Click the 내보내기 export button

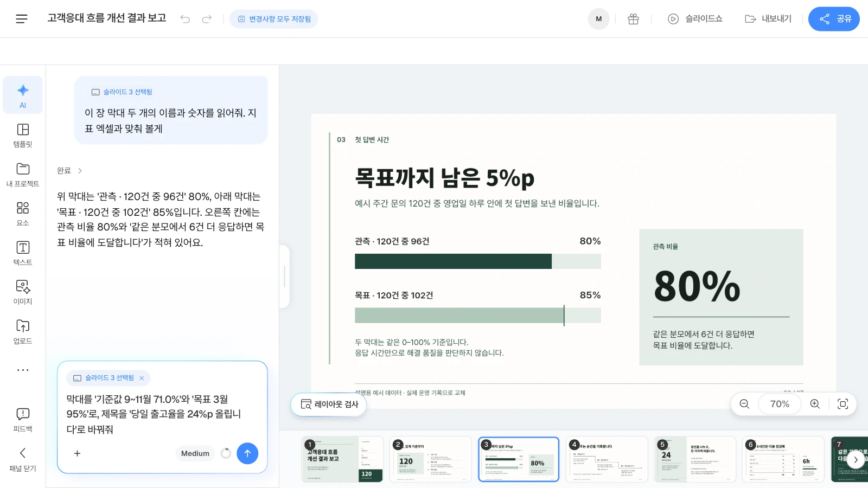click(x=768, y=19)
